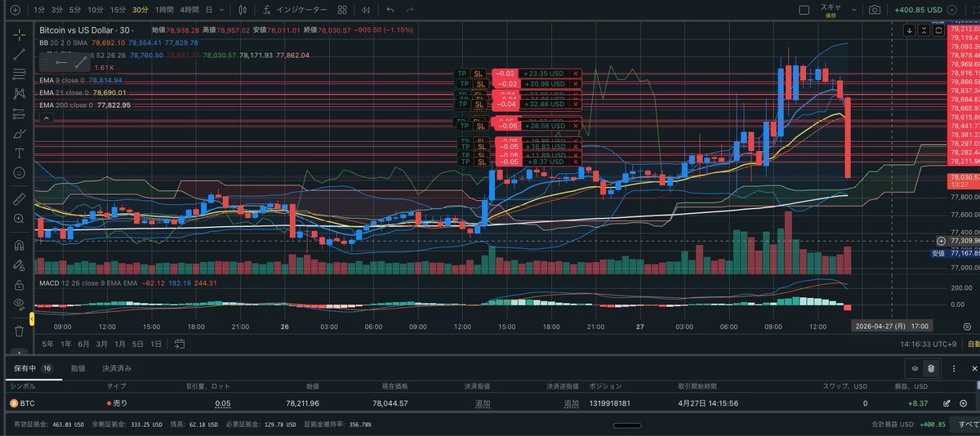Viewport: 980px width, 436px height.
Task: Select the 30分 timeframe
Action: point(140,10)
